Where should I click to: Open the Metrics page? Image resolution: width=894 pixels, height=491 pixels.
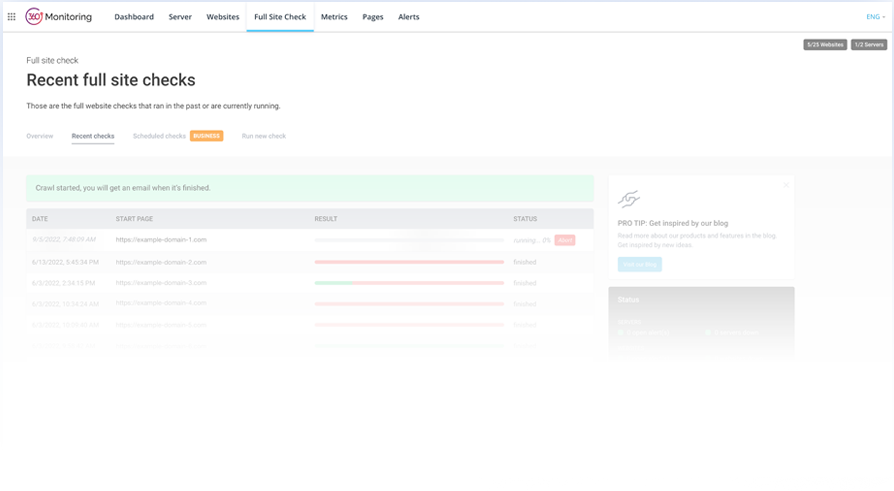[x=334, y=17]
